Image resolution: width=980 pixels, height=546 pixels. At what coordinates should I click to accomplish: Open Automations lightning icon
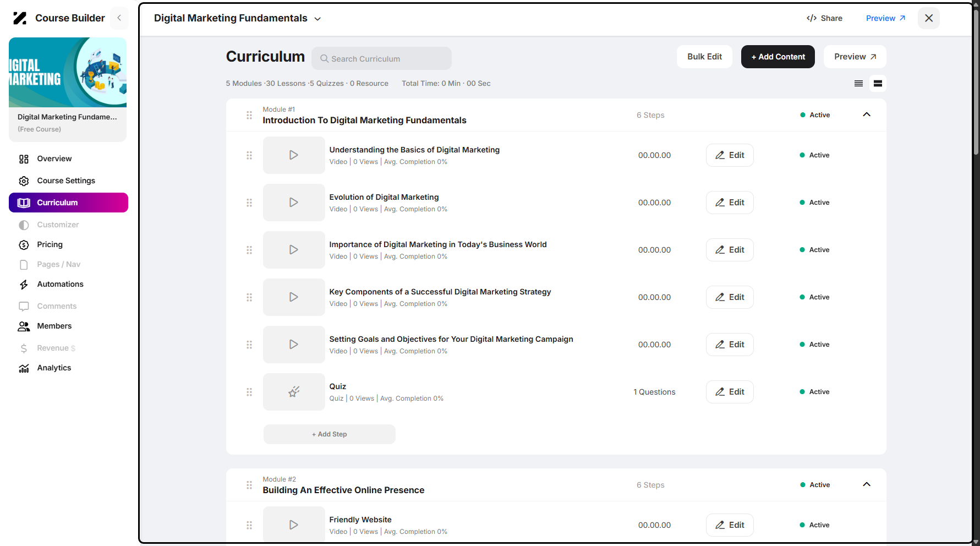24,285
